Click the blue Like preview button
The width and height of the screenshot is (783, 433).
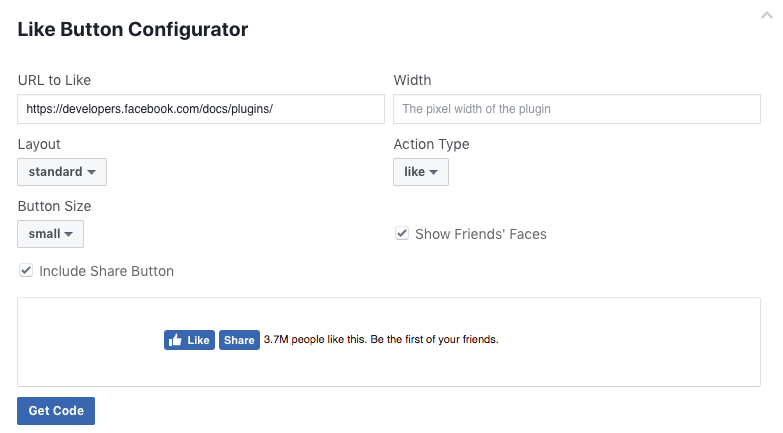coord(189,340)
